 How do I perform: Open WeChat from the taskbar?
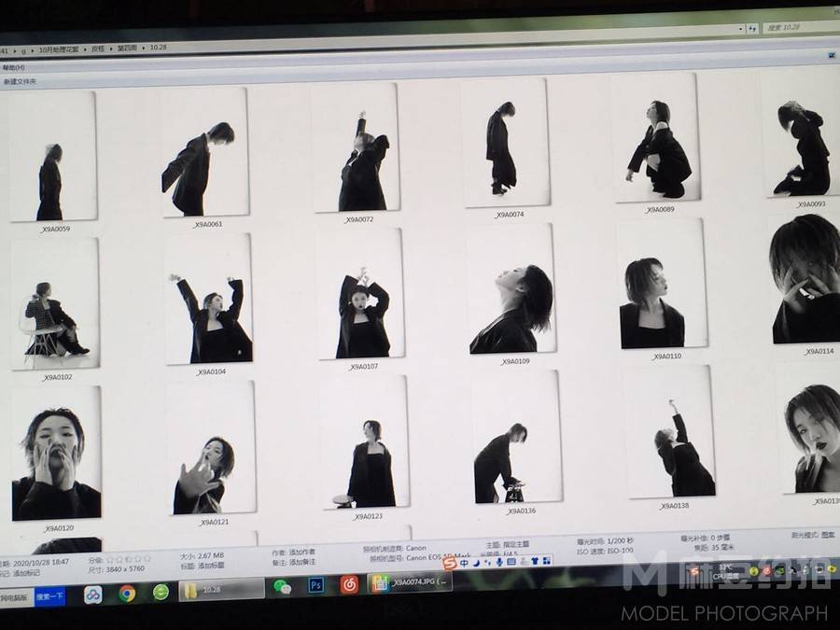pos(282,587)
